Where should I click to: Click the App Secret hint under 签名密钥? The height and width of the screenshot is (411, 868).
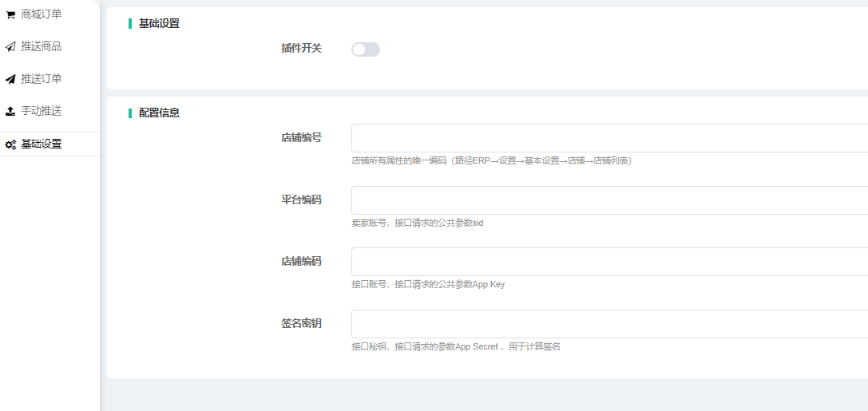click(x=455, y=346)
